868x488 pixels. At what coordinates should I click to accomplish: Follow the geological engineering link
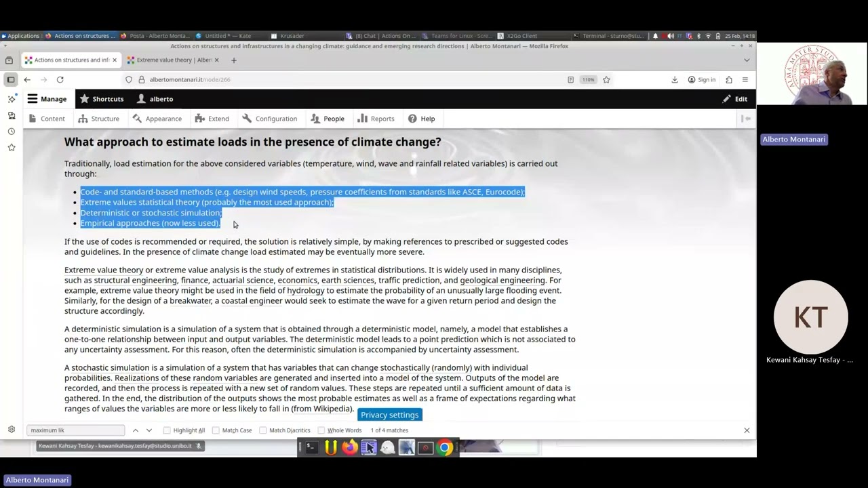tap(502, 280)
